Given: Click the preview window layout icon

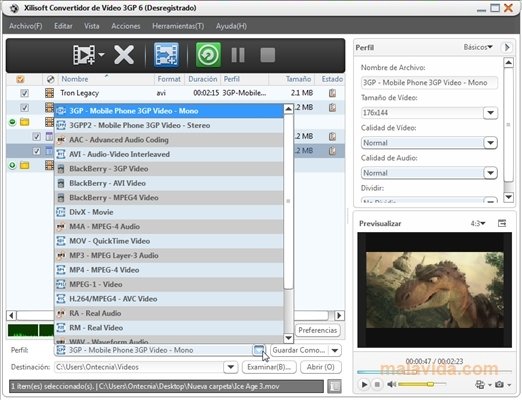Looking at the screenshot, I should pos(502,223).
